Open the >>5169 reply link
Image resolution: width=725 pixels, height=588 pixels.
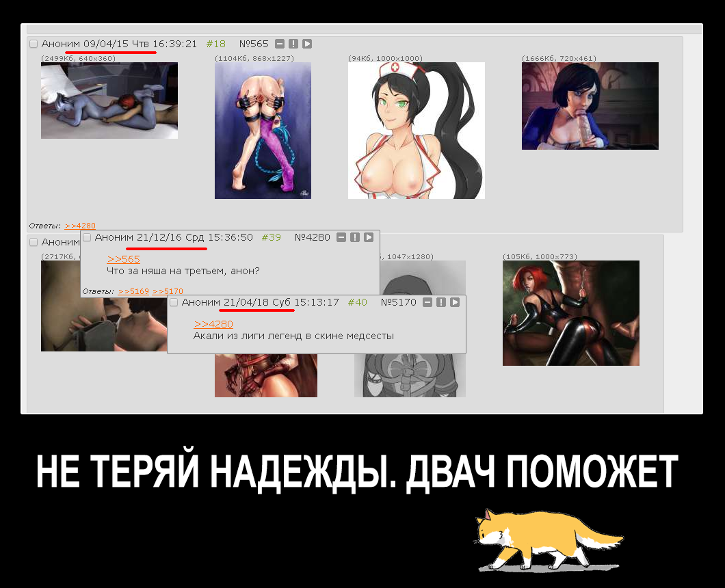133,291
